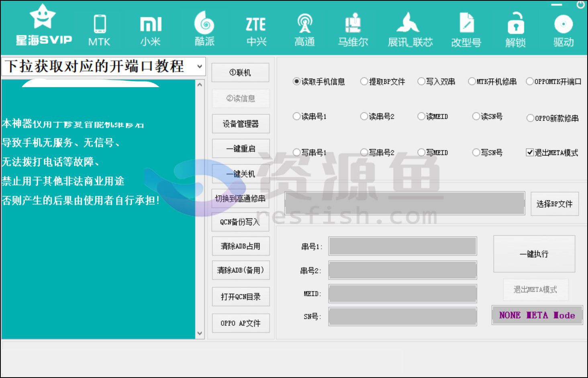
Task: Click the NONE META Mode button
Action: point(537,315)
